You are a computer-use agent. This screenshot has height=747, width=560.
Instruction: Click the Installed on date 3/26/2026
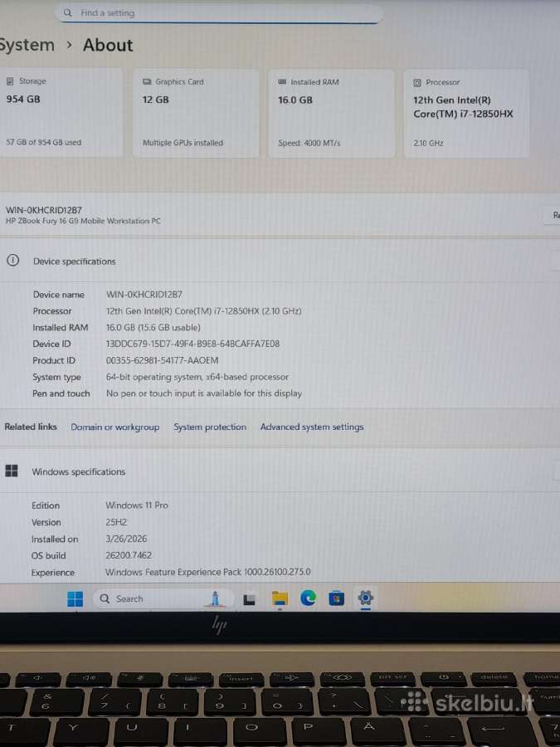point(126,539)
